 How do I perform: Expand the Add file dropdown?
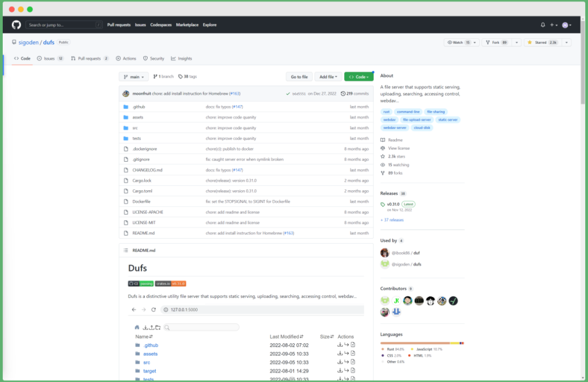[x=328, y=77]
